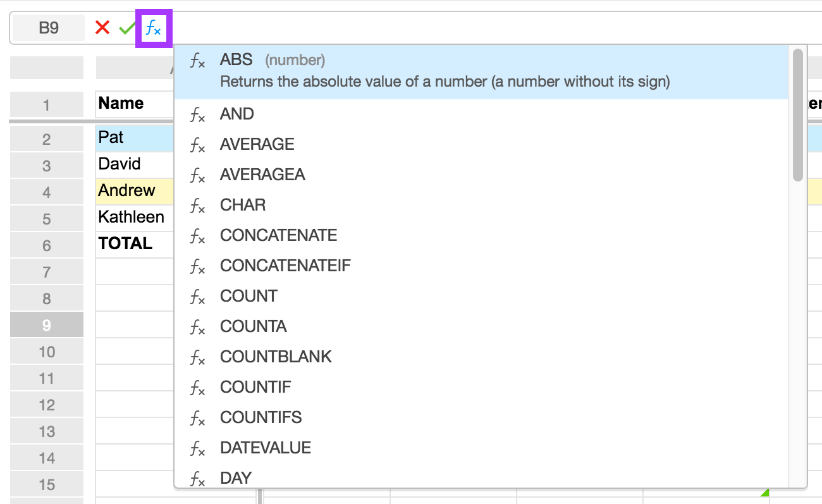The image size is (822, 504).
Task: Click the fx icon beside ABS
Action: (197, 59)
